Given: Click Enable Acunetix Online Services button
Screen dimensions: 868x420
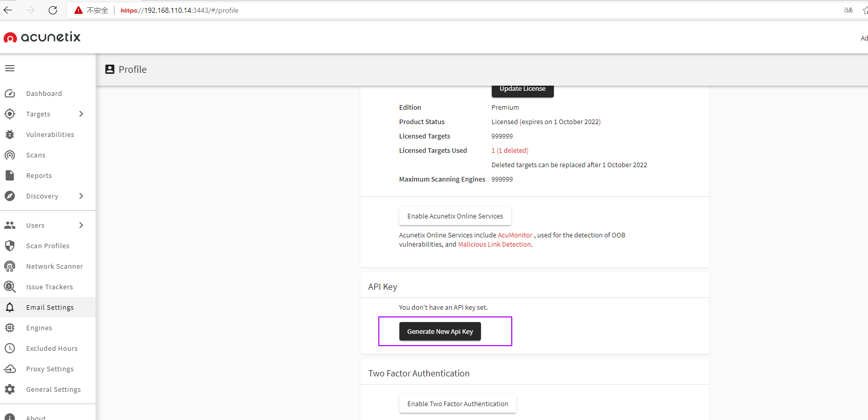Looking at the screenshot, I should pos(455,216).
